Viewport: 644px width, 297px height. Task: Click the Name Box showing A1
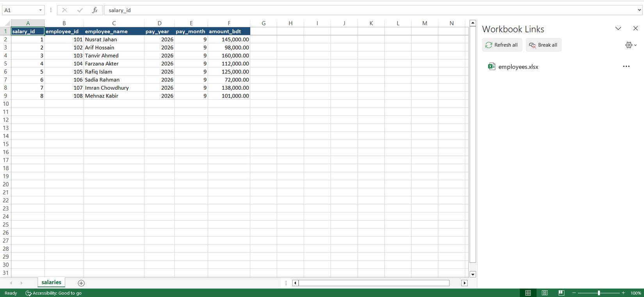coord(20,10)
